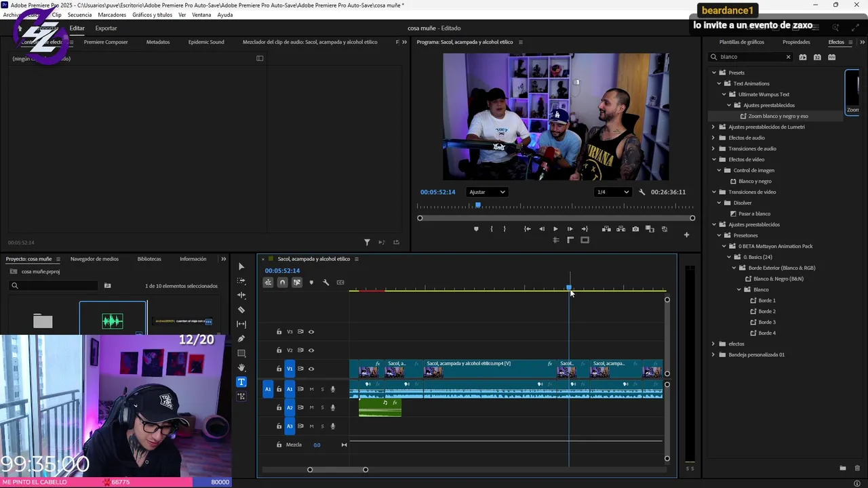This screenshot has height=488, width=868.
Task: Toggle insert sequences as nests
Action: point(268,283)
